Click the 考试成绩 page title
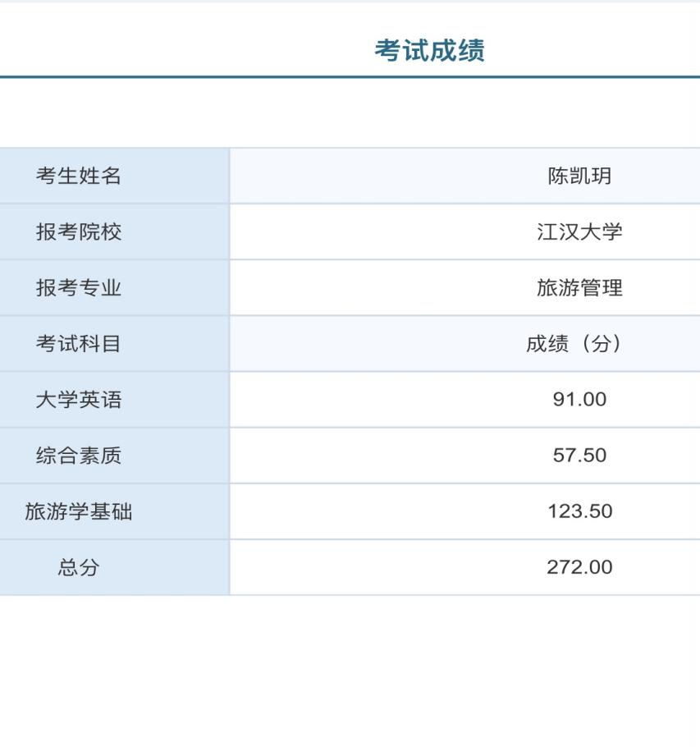This screenshot has width=700, height=747. 429,50
